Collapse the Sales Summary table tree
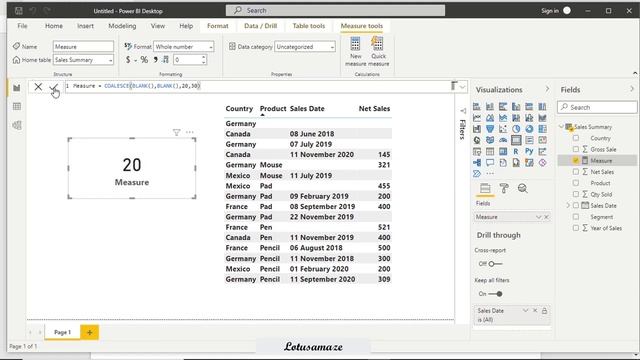This screenshot has width=640, height=360. click(561, 127)
